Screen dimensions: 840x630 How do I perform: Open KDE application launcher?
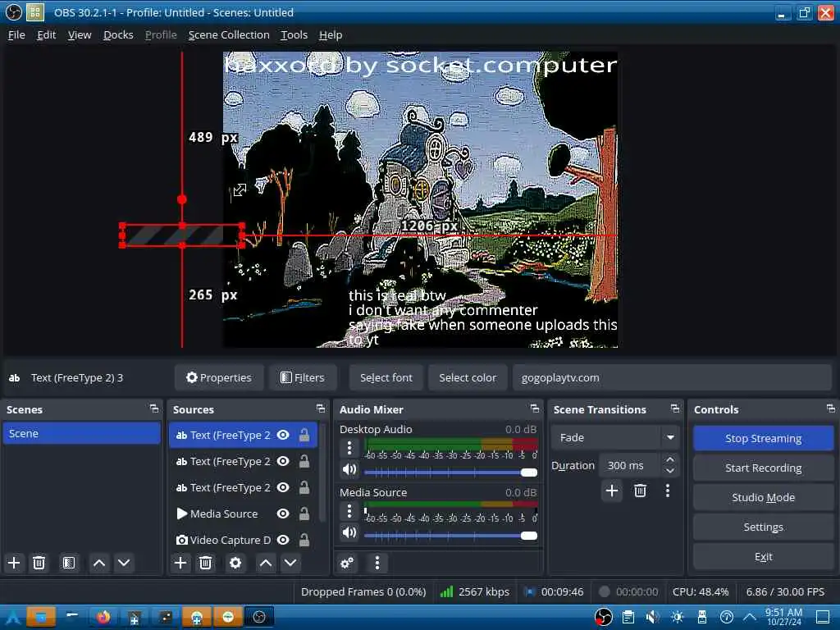point(12,617)
